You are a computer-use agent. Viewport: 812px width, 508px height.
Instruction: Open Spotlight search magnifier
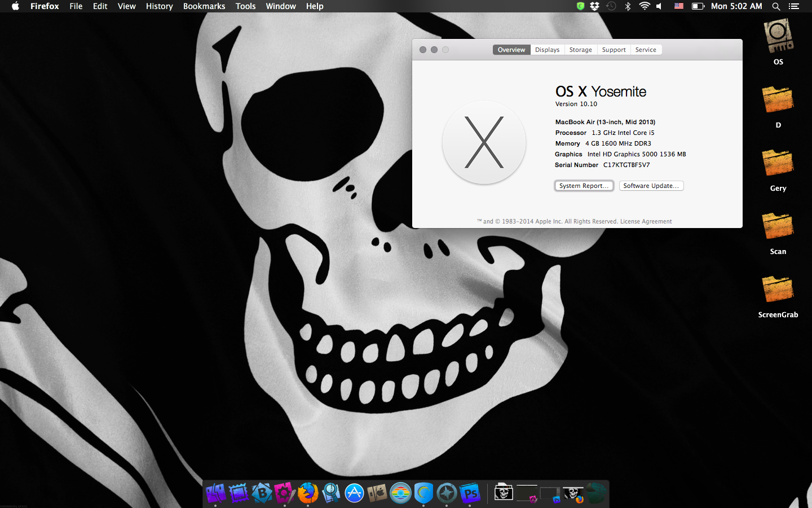pos(776,6)
